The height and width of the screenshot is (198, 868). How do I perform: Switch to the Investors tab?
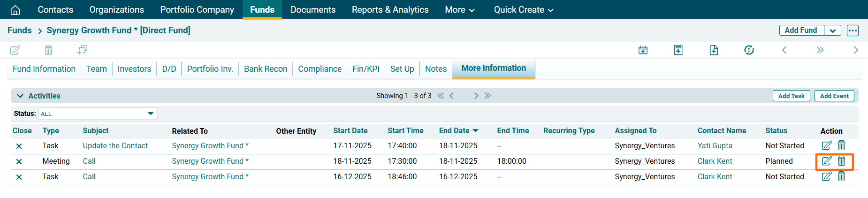pyautogui.click(x=134, y=69)
